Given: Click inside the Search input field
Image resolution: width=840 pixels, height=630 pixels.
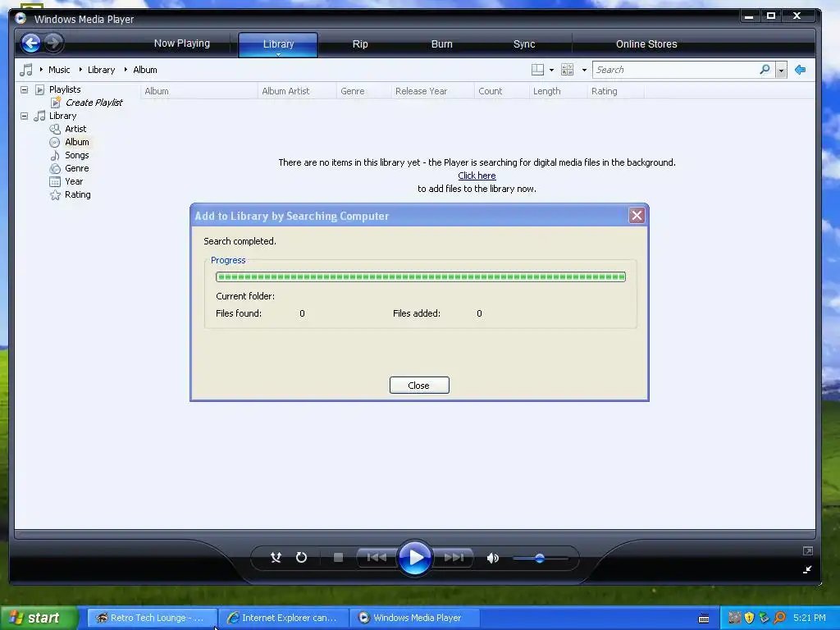Looking at the screenshot, I should [x=675, y=70].
